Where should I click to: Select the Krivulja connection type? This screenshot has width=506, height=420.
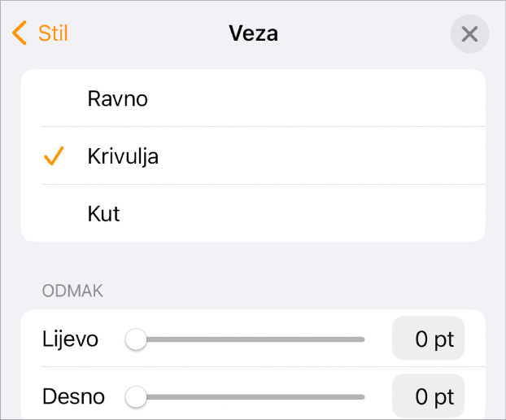[123, 156]
